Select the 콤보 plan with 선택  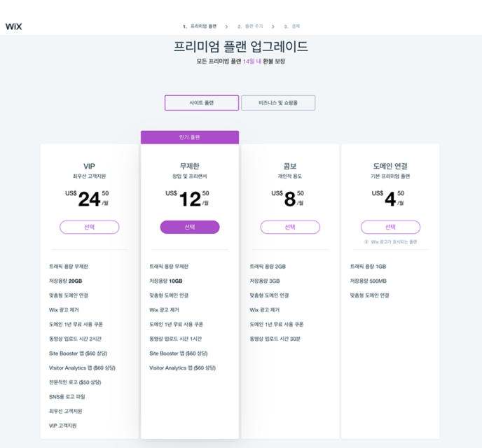290,227
